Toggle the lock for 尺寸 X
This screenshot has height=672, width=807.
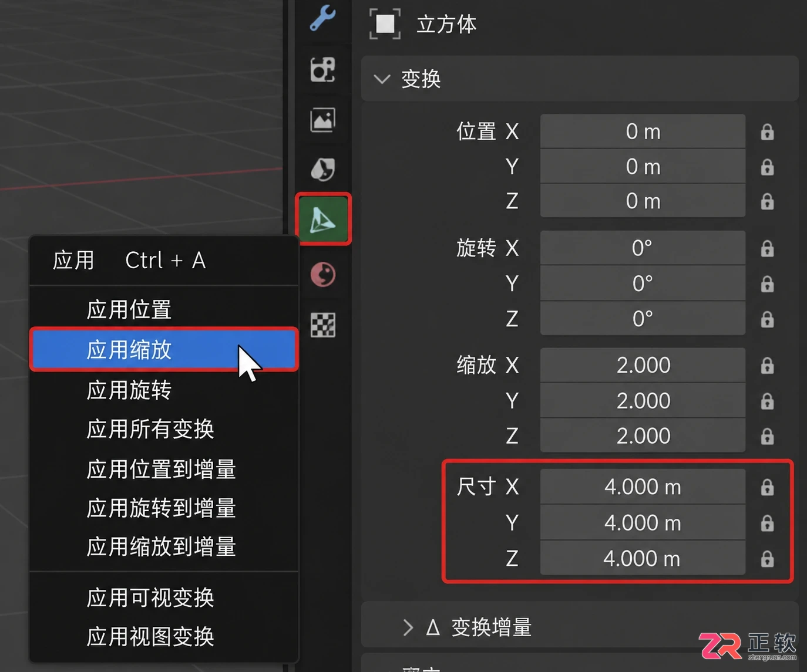tap(767, 487)
